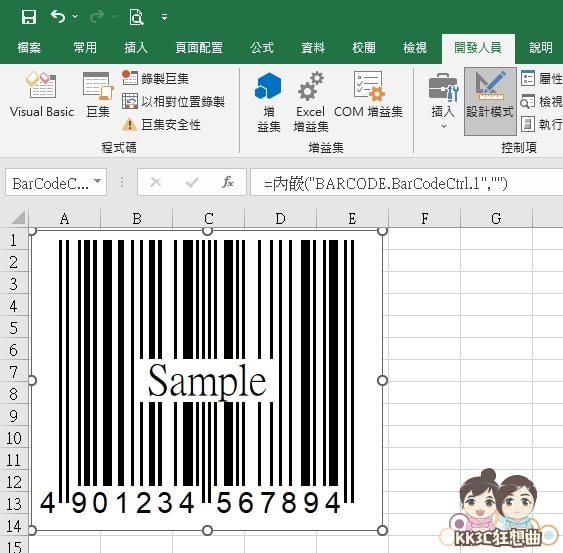Select column D header
The image size is (563, 553).
280,218
